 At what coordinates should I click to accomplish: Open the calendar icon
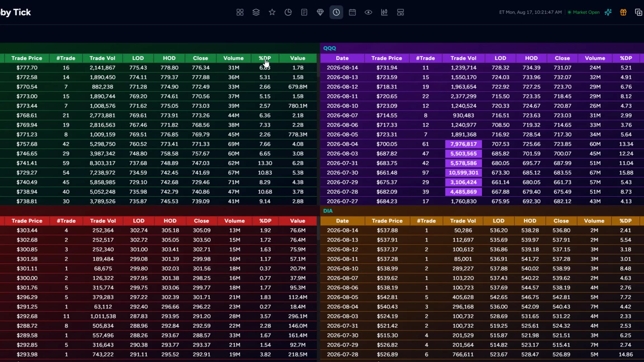(352, 12)
